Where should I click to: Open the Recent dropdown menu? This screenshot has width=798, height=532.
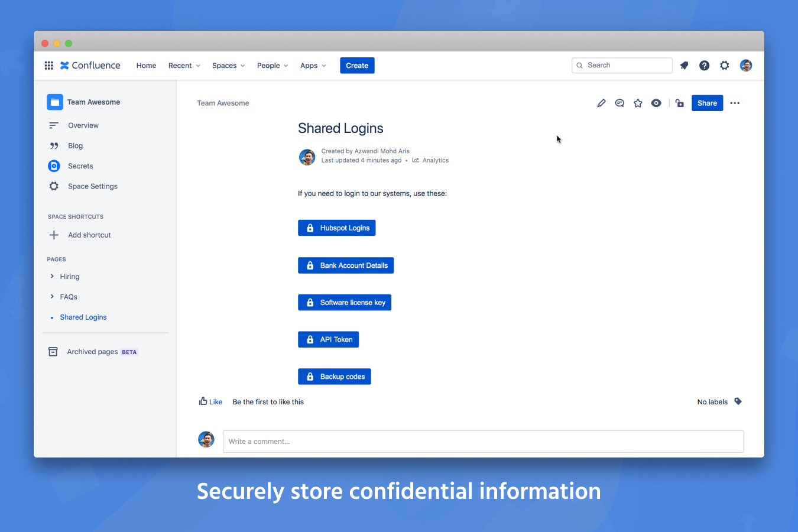tap(184, 66)
